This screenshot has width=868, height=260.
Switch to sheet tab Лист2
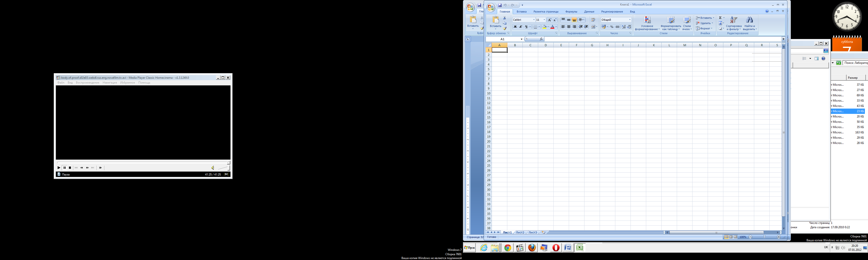click(520, 232)
